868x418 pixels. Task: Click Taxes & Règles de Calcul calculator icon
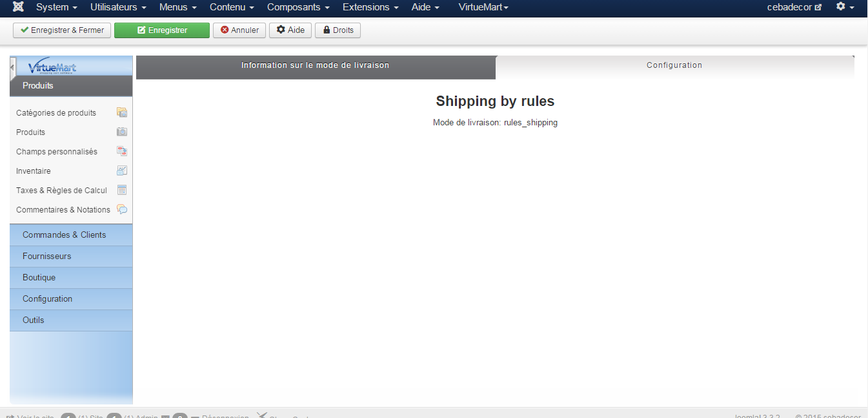click(122, 190)
